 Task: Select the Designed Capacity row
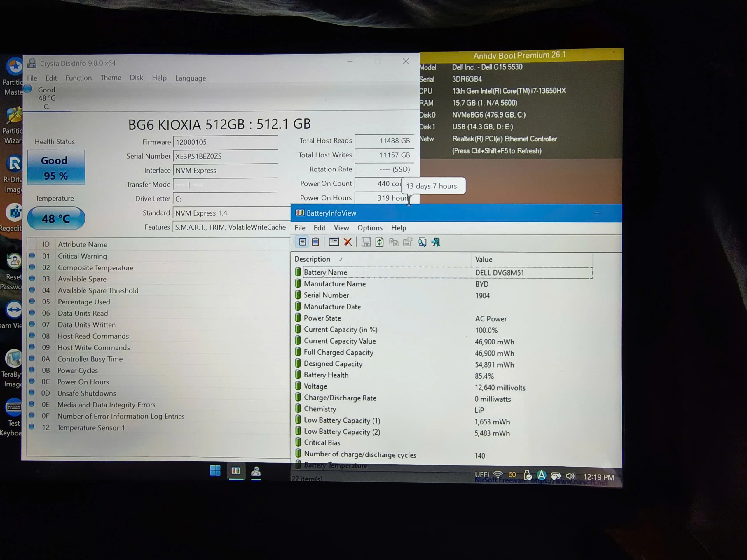point(444,364)
